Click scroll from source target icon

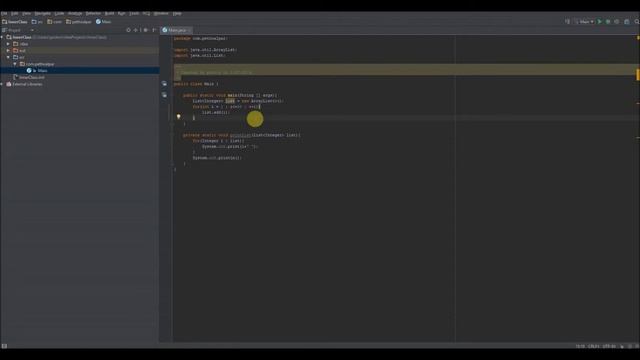pos(128,30)
